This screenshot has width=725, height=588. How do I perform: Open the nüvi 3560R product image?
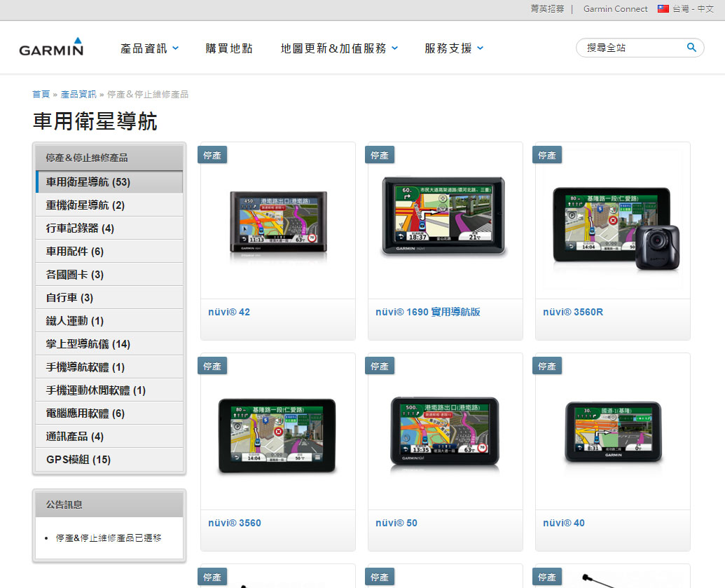pyautogui.click(x=616, y=228)
